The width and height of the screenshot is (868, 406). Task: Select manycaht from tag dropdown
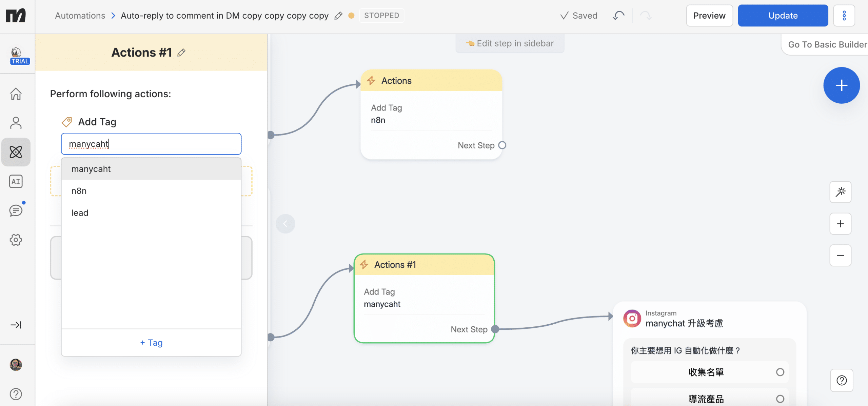(x=151, y=169)
